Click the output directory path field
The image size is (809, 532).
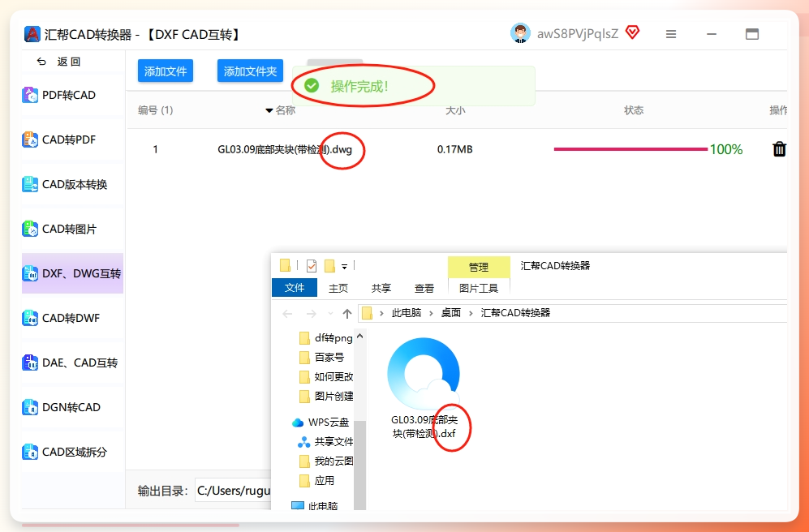[x=233, y=491]
